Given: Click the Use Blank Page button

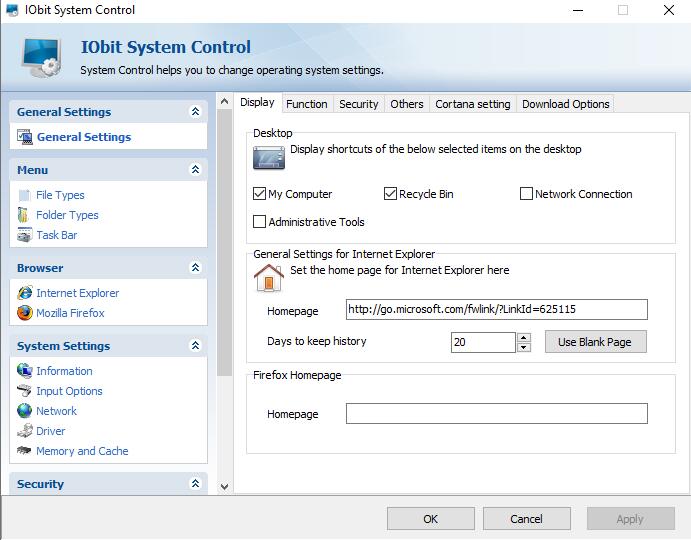Looking at the screenshot, I should tap(595, 342).
